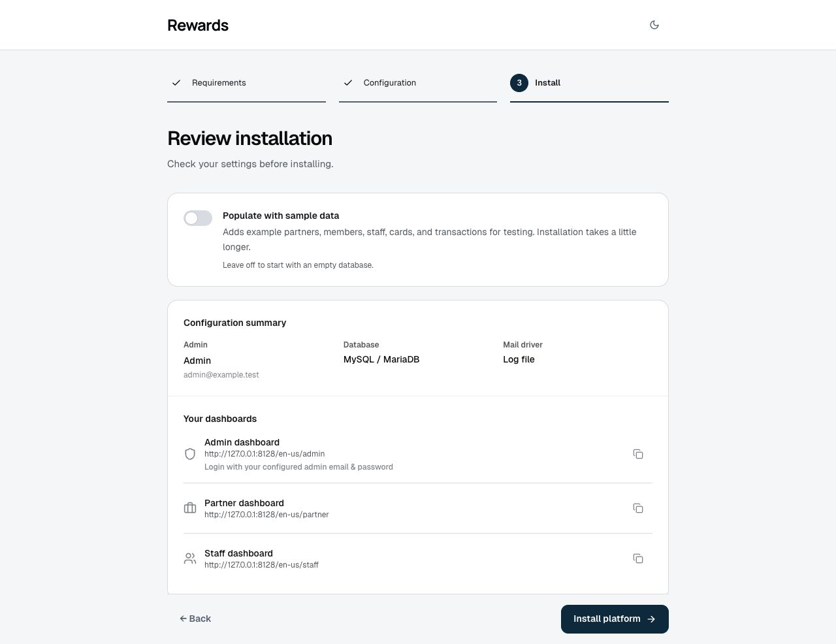Image resolution: width=836 pixels, height=644 pixels.
Task: Click the Admin dashboard shield icon
Action: click(190, 454)
